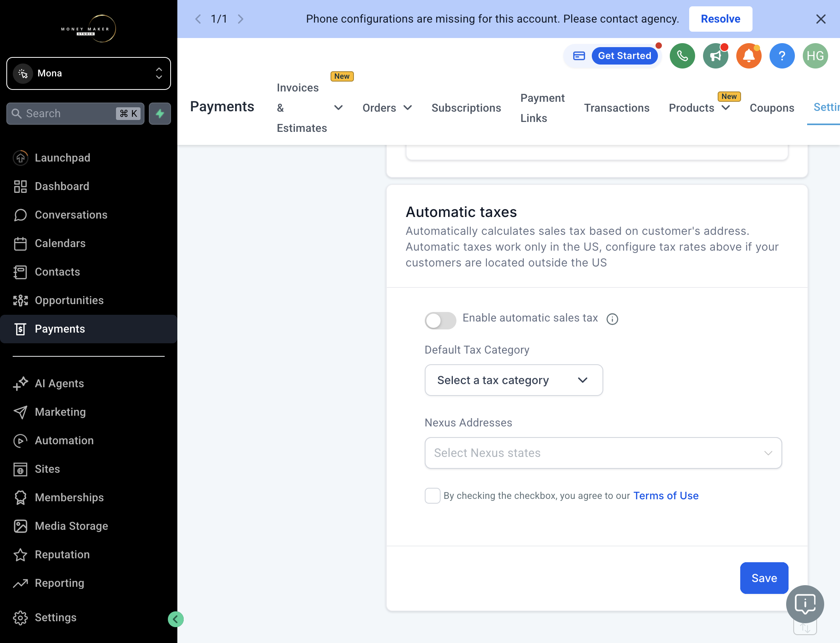Viewport: 840px width, 643px height.
Task: Open the megaphone announcements icon
Action: [715, 56]
